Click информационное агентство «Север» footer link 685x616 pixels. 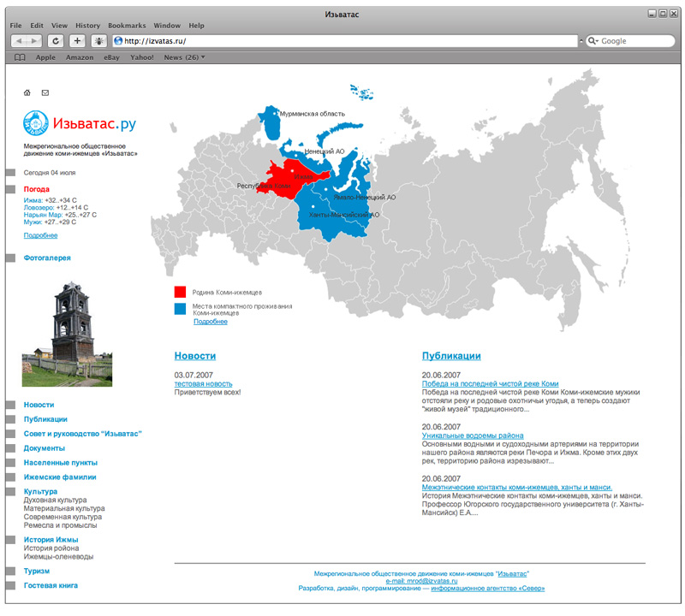tap(488, 589)
